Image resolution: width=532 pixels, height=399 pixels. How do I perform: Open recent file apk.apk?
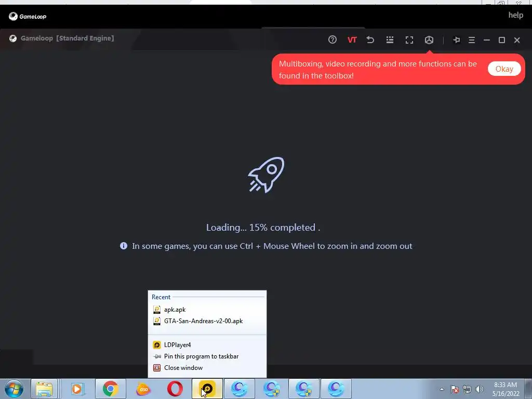pyautogui.click(x=207, y=310)
